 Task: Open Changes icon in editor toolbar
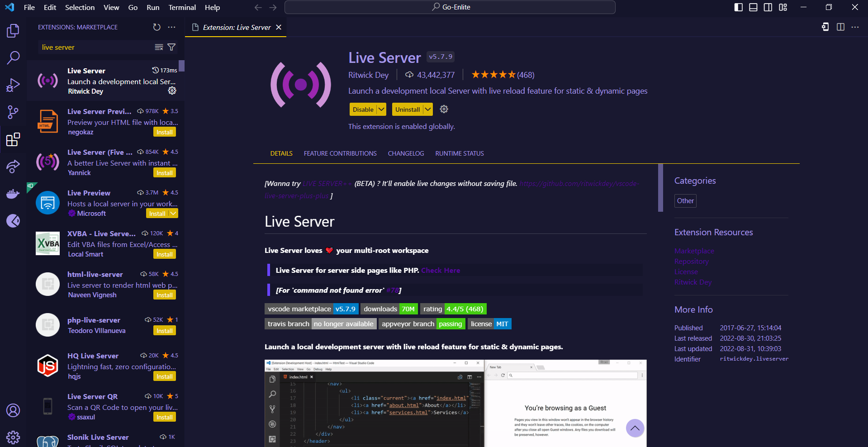pyautogui.click(x=825, y=27)
